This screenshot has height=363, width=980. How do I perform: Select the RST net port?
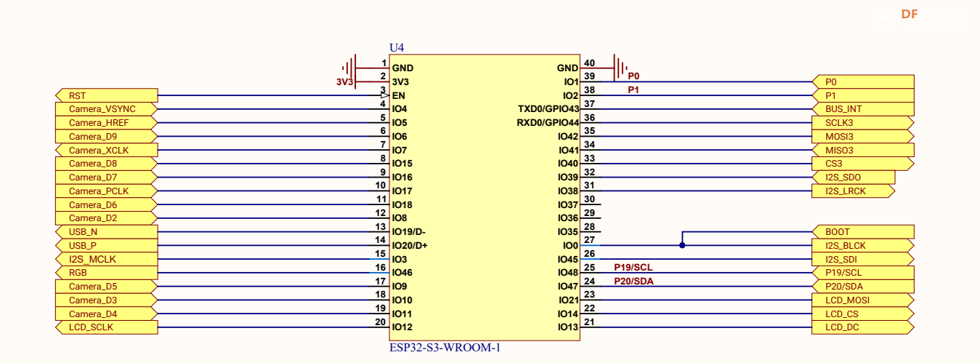tap(107, 95)
